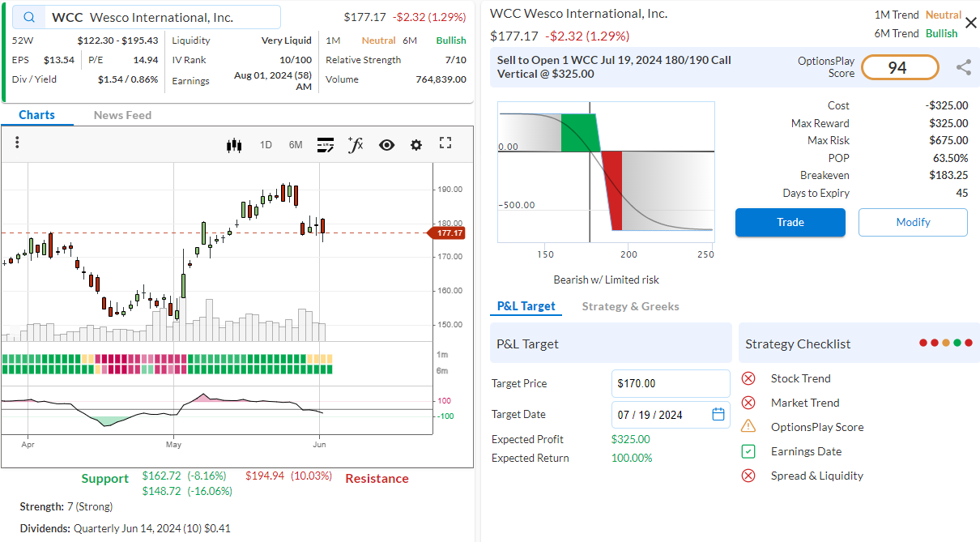Screen dimensions: 980x542
Task: Toggle chart visibility eye icon
Action: coord(386,144)
